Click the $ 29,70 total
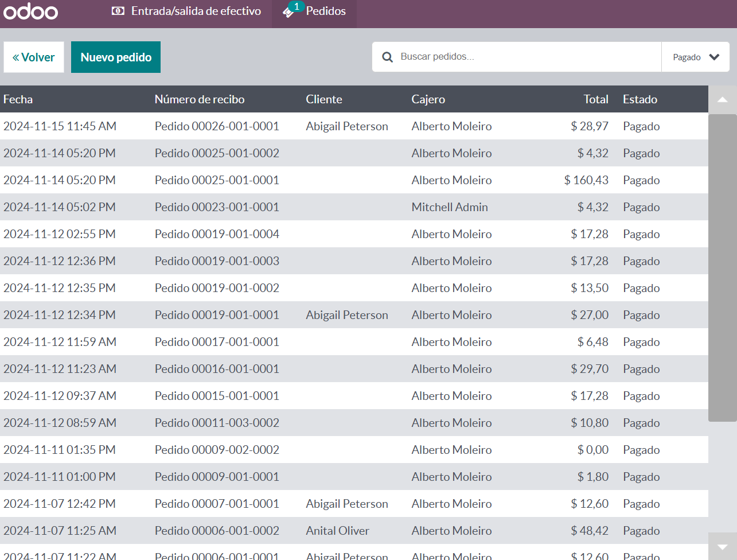 pyautogui.click(x=590, y=369)
